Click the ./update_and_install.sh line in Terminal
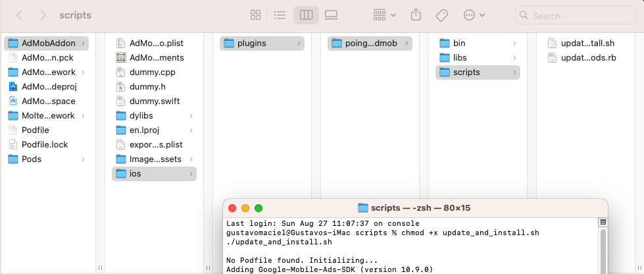This screenshot has width=644, height=274. click(x=280, y=242)
